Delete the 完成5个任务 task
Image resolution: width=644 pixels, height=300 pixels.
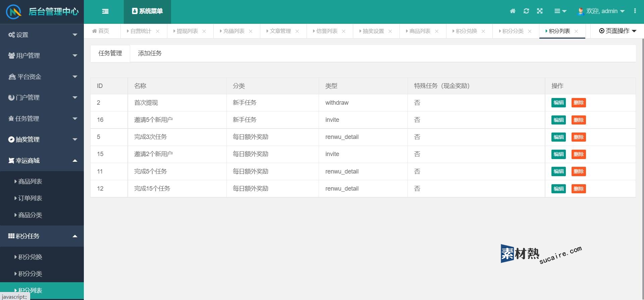pyautogui.click(x=579, y=171)
